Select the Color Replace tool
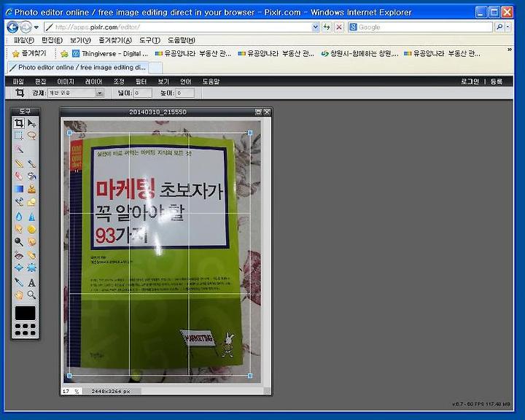This screenshot has width=525, height=420. 19,202
